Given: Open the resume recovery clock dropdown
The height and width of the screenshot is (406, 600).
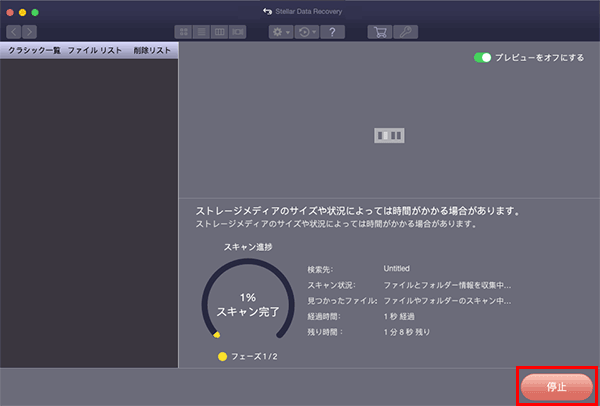Looking at the screenshot, I should coord(307,32).
